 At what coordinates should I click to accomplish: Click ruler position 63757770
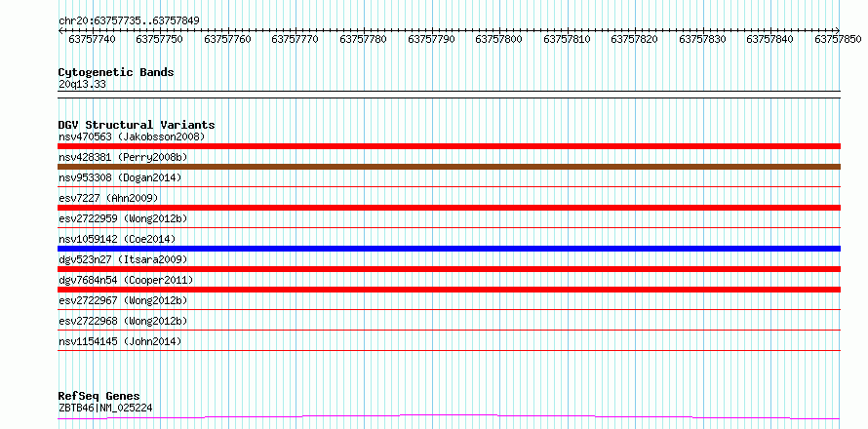[x=296, y=39]
